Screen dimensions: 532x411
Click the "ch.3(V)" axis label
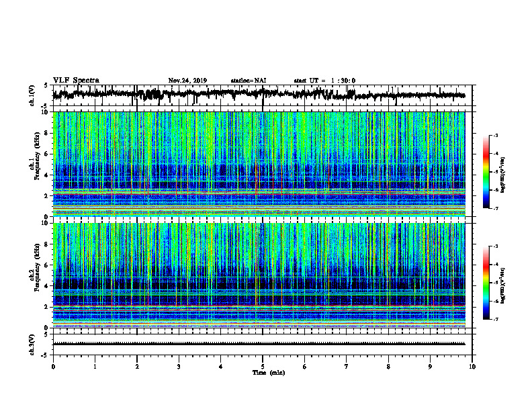pyautogui.click(x=32, y=345)
